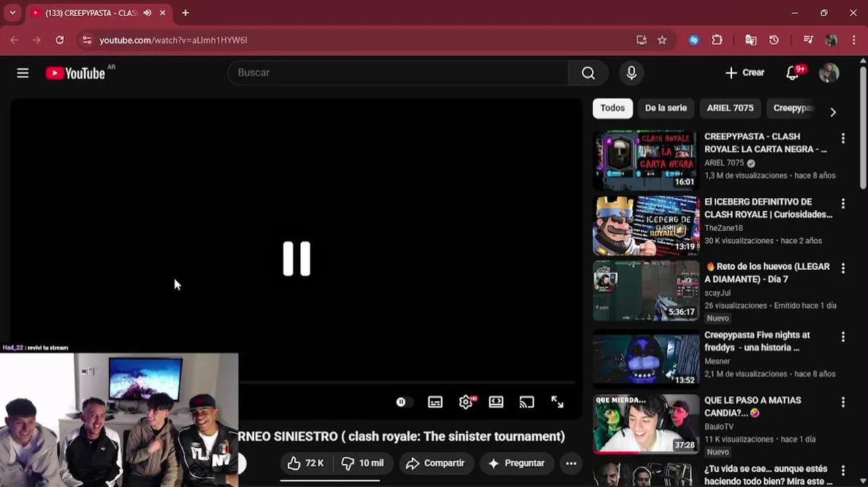
Task: Click TheZane18 channel name
Action: click(723, 229)
